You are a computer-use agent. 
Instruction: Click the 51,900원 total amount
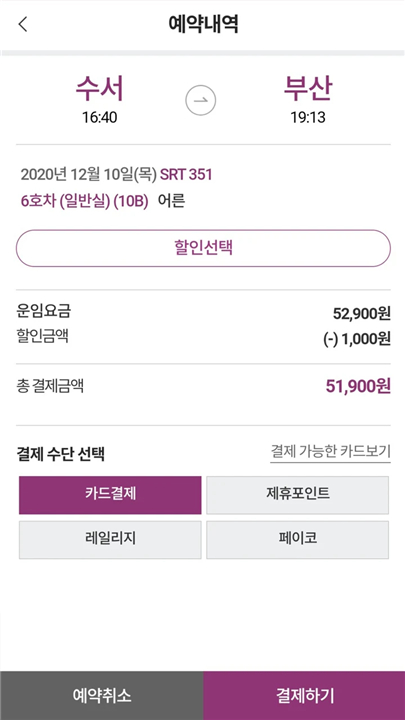(358, 387)
